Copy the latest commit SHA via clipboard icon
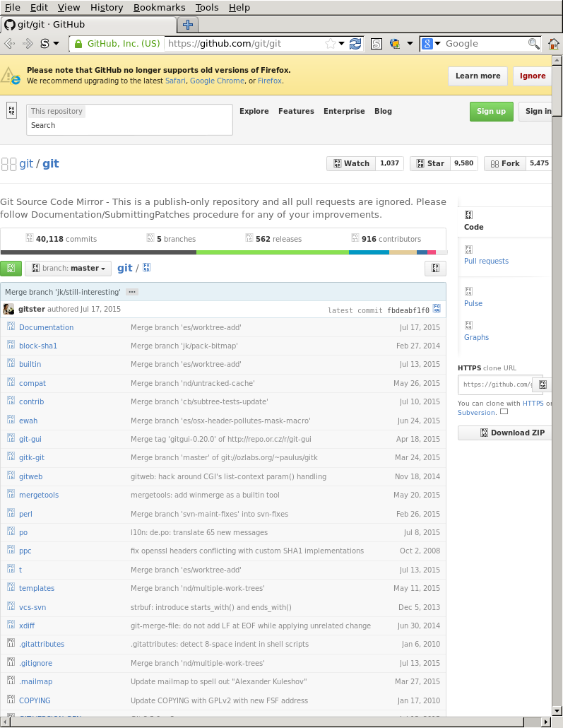The width and height of the screenshot is (563, 728). click(437, 309)
